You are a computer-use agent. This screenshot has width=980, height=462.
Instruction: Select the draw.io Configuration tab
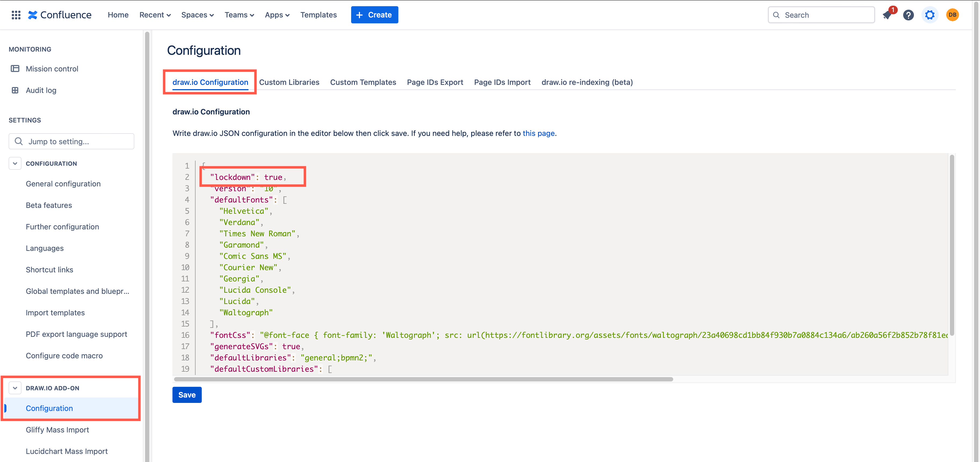(210, 82)
